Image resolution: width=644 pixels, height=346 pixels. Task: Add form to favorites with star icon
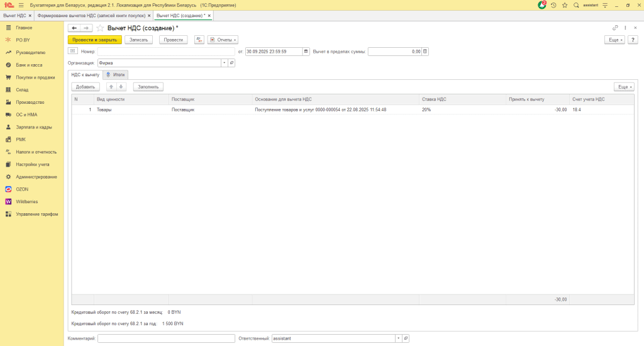tap(100, 28)
